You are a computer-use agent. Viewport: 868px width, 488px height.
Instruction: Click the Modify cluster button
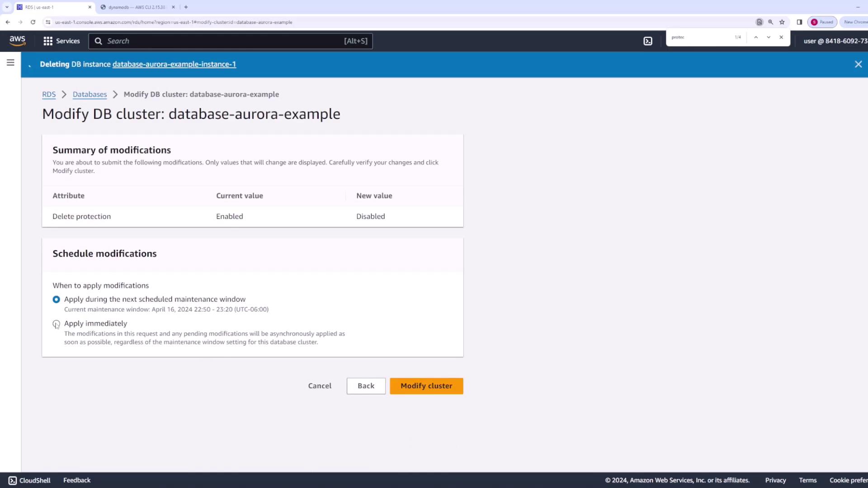click(x=426, y=386)
